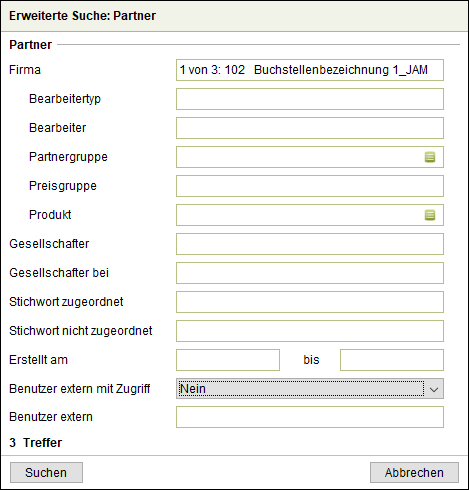Open the Partnergruppe selection list icon
Screen dimensions: 469x490
click(x=430, y=157)
